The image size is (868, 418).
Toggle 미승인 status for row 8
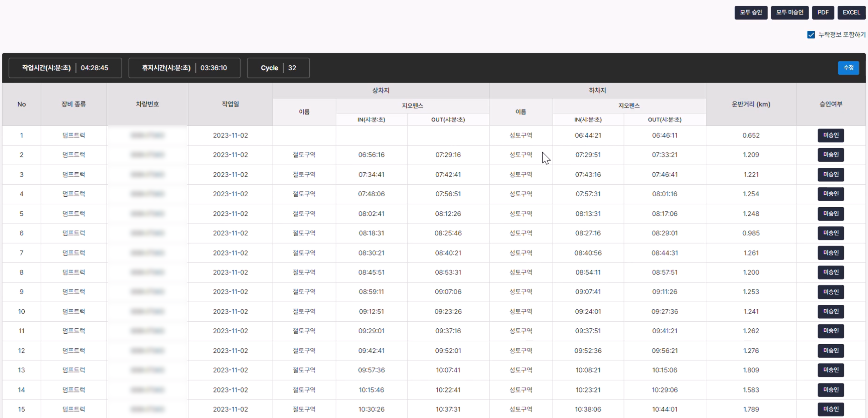831,272
